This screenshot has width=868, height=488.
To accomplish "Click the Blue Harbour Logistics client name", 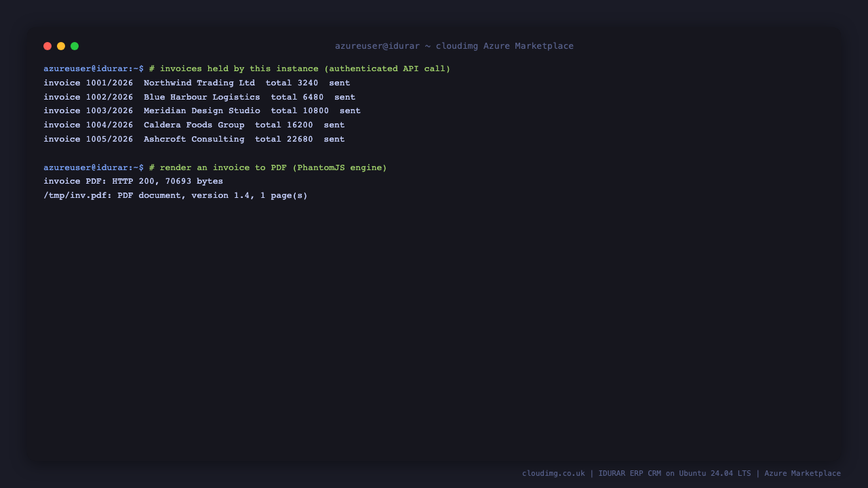I will 202,97.
